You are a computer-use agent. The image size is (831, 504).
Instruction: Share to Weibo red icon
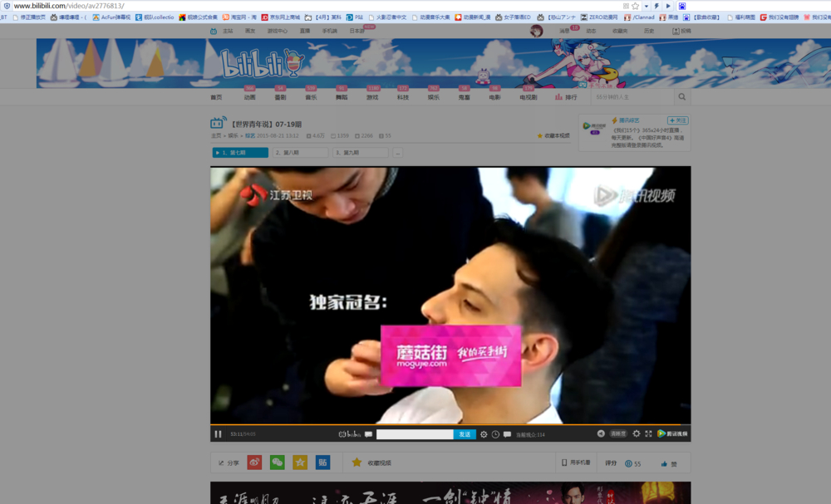(254, 462)
